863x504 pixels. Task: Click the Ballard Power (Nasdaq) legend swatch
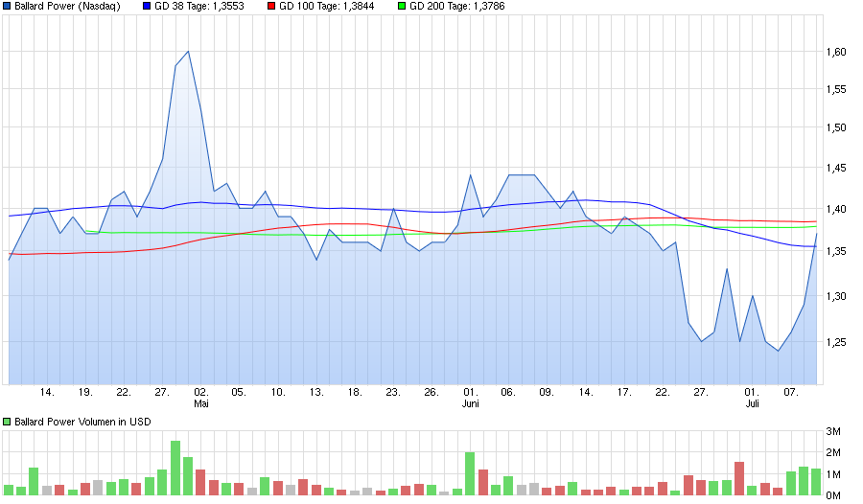pos(7,7)
